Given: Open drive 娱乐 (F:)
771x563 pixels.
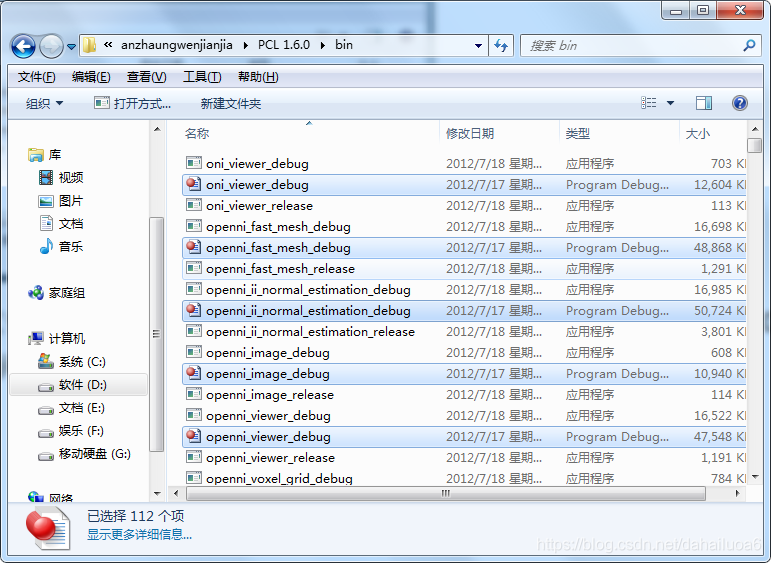Looking at the screenshot, I should (72, 431).
